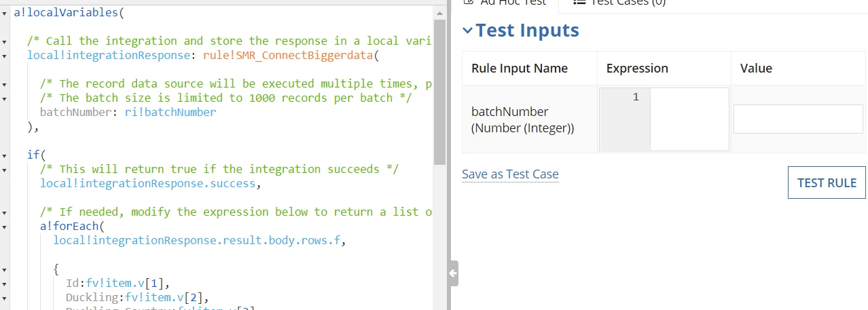Click the Test Inputs heading text
This screenshot has width=868, height=310.
(x=528, y=31)
